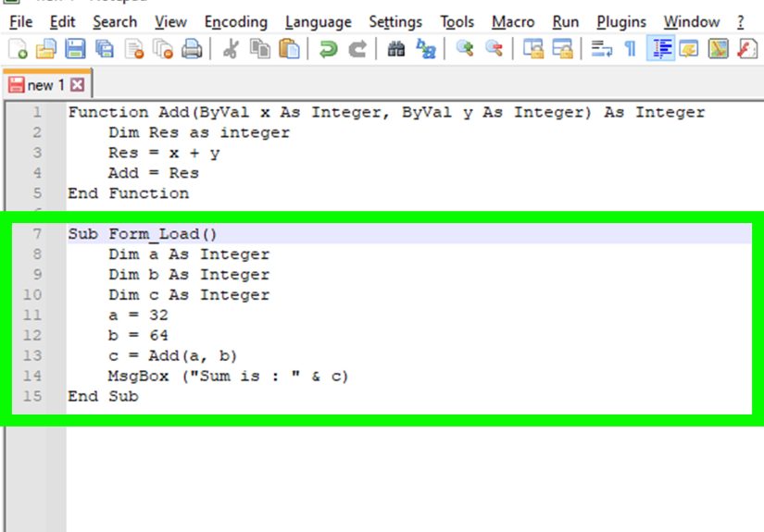Screen dimensions: 764x532
Task: Click the 'b = 64' line
Action: pyautogui.click(x=138, y=335)
